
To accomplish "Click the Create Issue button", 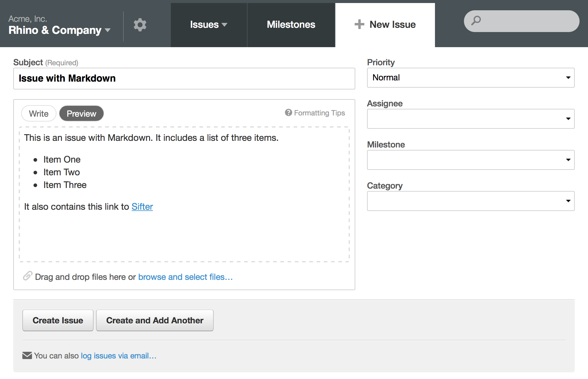I will point(58,320).
